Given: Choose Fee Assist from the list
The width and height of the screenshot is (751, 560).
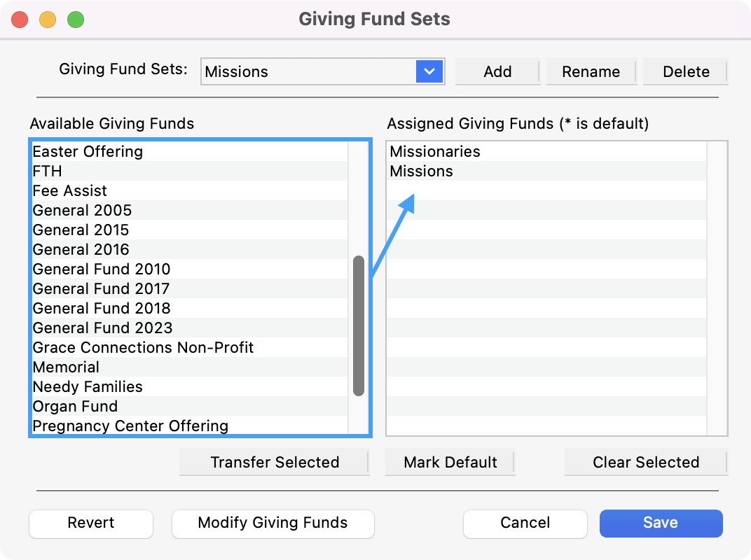Looking at the screenshot, I should pyautogui.click(x=70, y=191).
